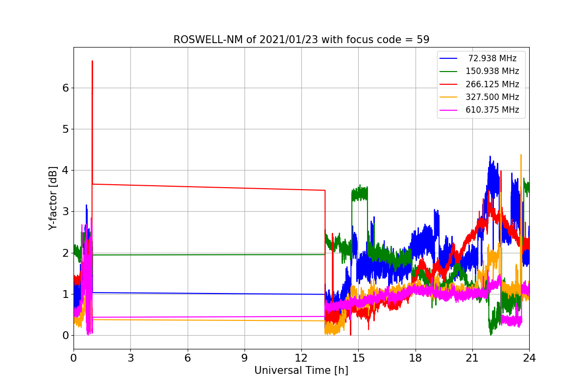
Task: Click x-axis tick label 24
Action: [x=529, y=358]
